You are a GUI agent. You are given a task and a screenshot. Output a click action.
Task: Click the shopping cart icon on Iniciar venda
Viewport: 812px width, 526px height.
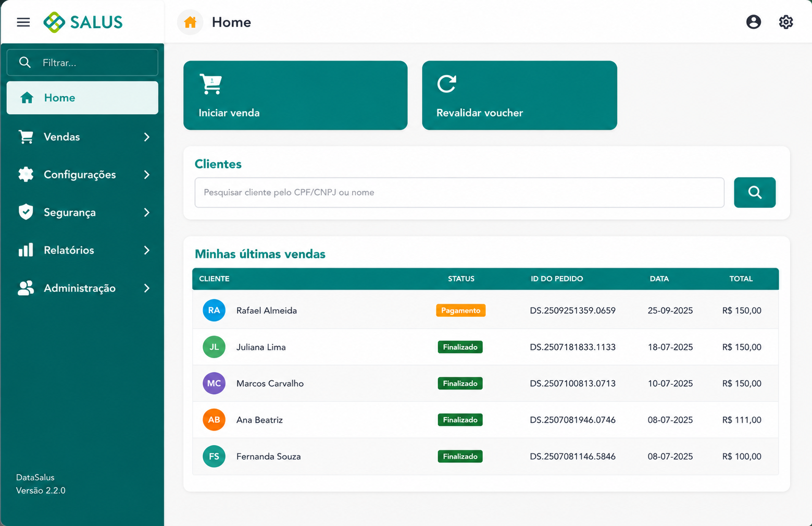tap(210, 84)
